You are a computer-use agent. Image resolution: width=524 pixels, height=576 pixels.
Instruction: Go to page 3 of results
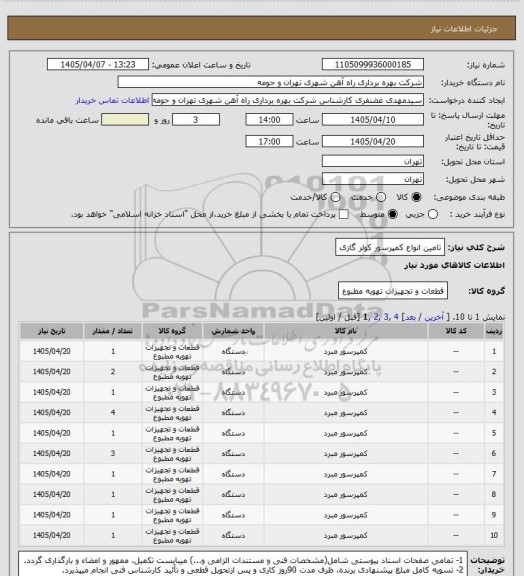coord(386,317)
